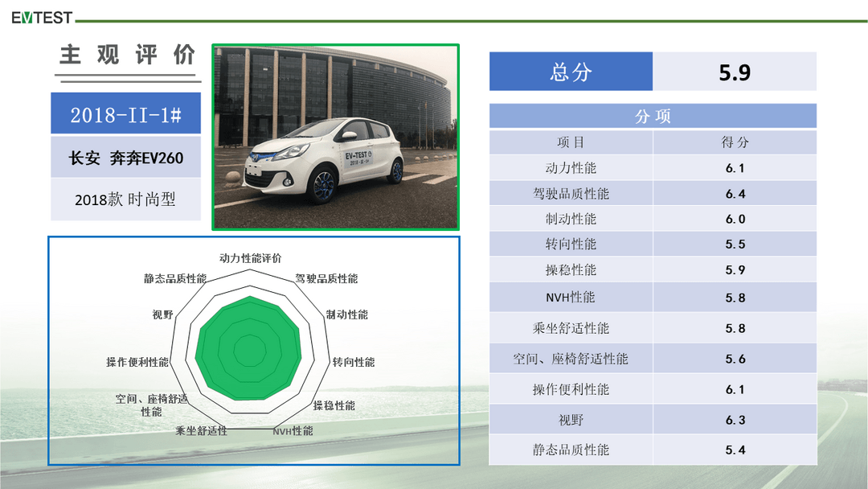Viewport: 868px width, 489px height.
Task: Select the score 5.6
Action: click(x=735, y=359)
